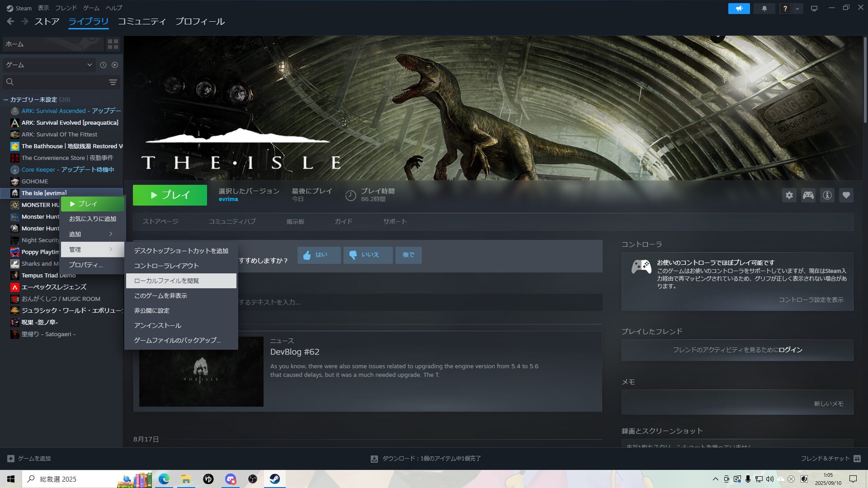Select 非公開に設定
The width and height of the screenshot is (868, 488).
(181, 310)
